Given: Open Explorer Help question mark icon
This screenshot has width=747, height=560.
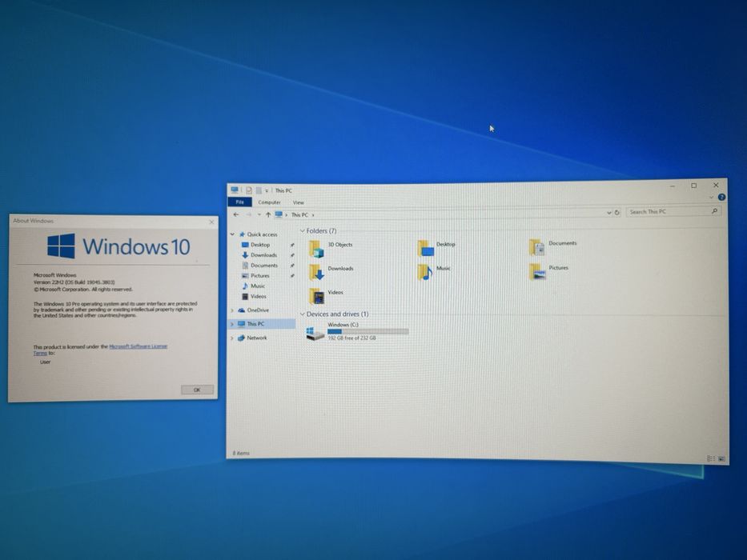Looking at the screenshot, I should (721, 197).
